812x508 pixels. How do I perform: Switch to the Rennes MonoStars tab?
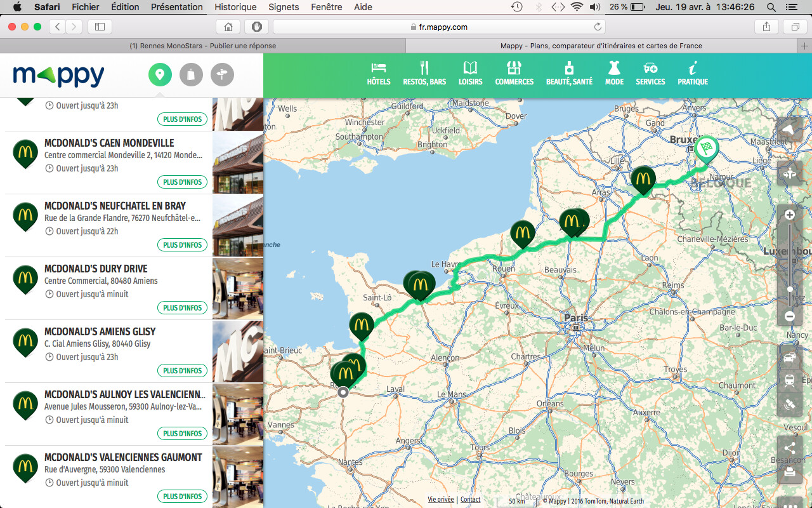point(202,46)
